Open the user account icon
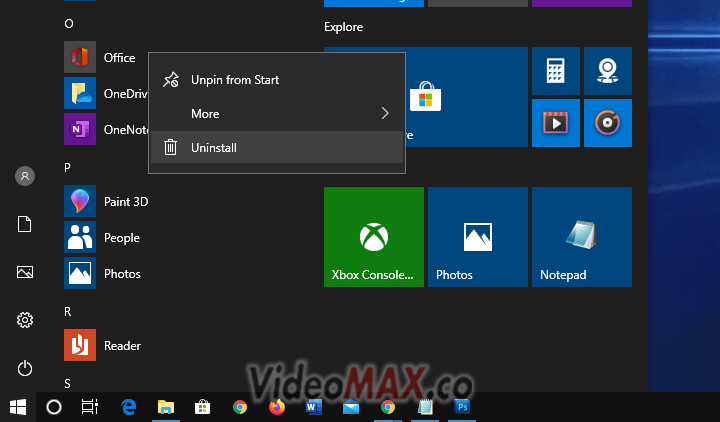 point(25,176)
